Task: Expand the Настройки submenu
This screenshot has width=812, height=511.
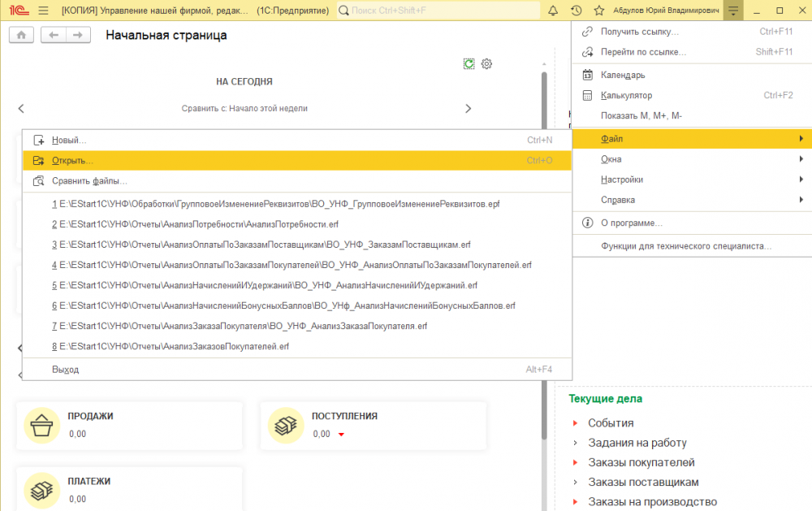Action: pyautogui.click(x=693, y=180)
